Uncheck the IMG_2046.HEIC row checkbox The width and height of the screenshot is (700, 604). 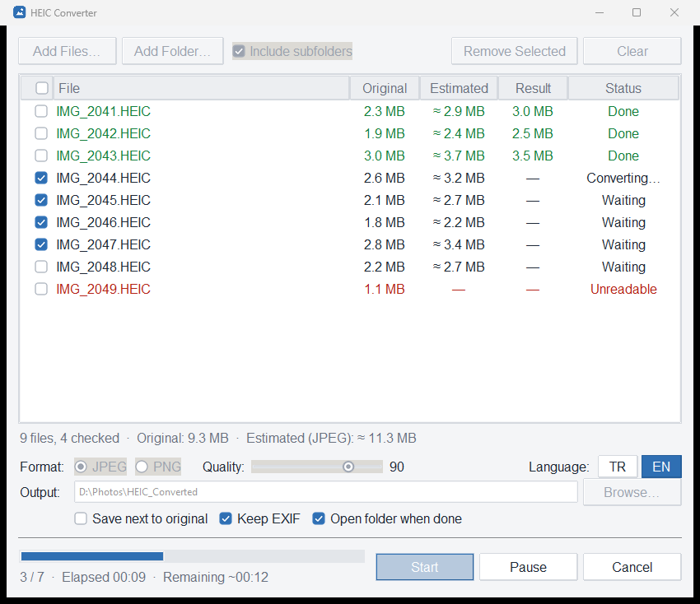[x=41, y=222]
